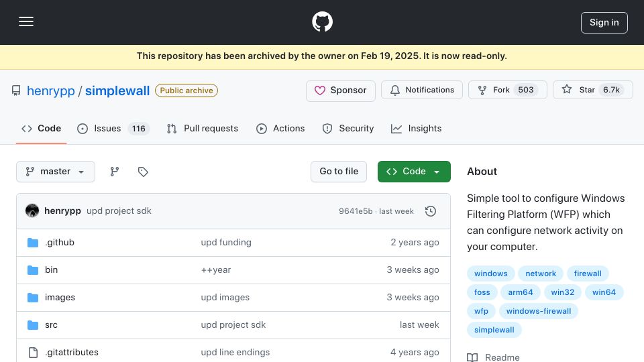Click the Issues count badge 116
Screen dimensions: 644x362
pos(138,129)
